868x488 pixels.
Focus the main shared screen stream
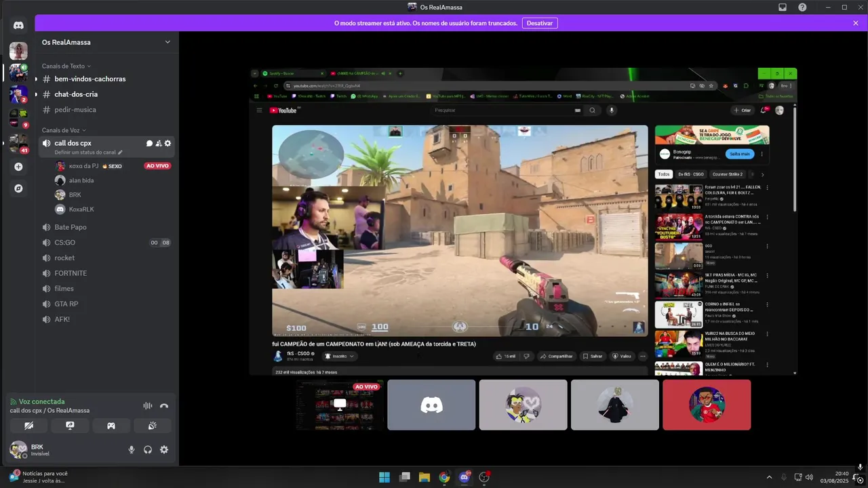pos(523,222)
